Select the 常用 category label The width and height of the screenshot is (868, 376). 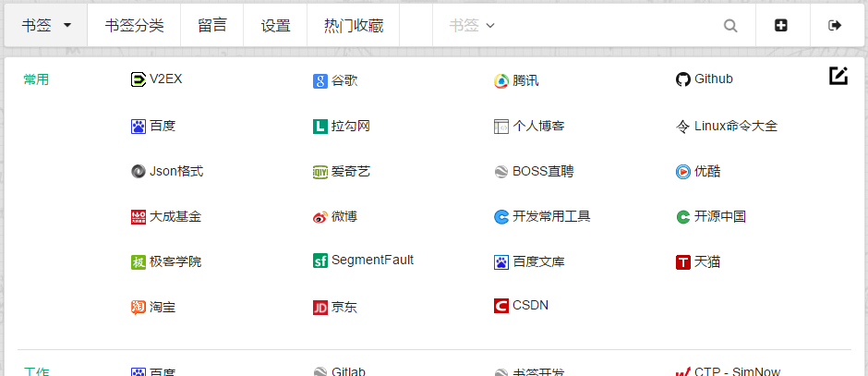point(36,79)
